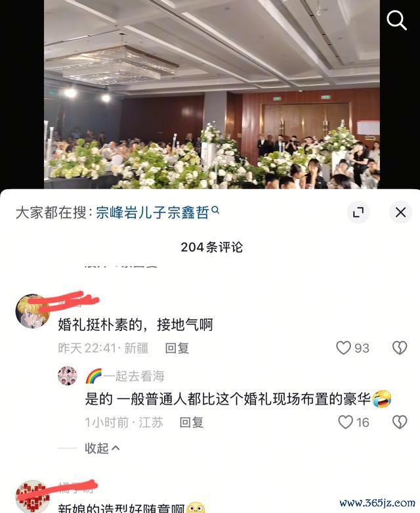This screenshot has height=513, width=420.
Task: Select the comment text 婚礼挺朴素的，接地气啊
Action: (135, 325)
